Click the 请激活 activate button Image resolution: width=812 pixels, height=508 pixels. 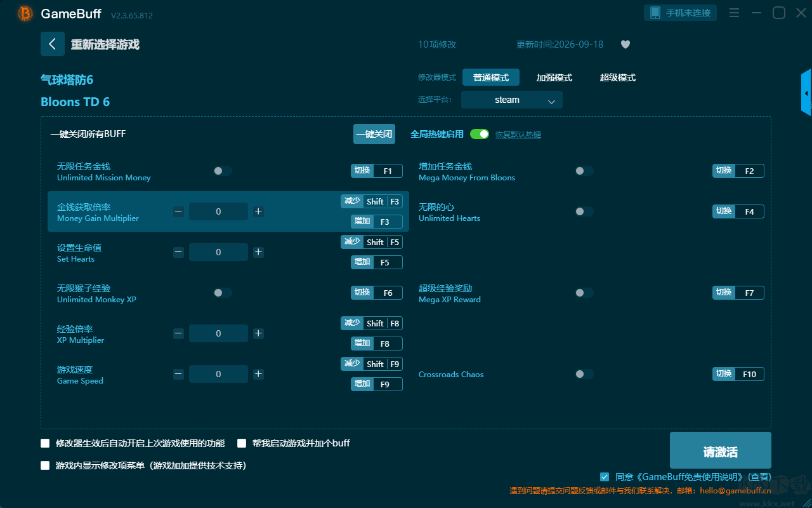click(x=721, y=450)
